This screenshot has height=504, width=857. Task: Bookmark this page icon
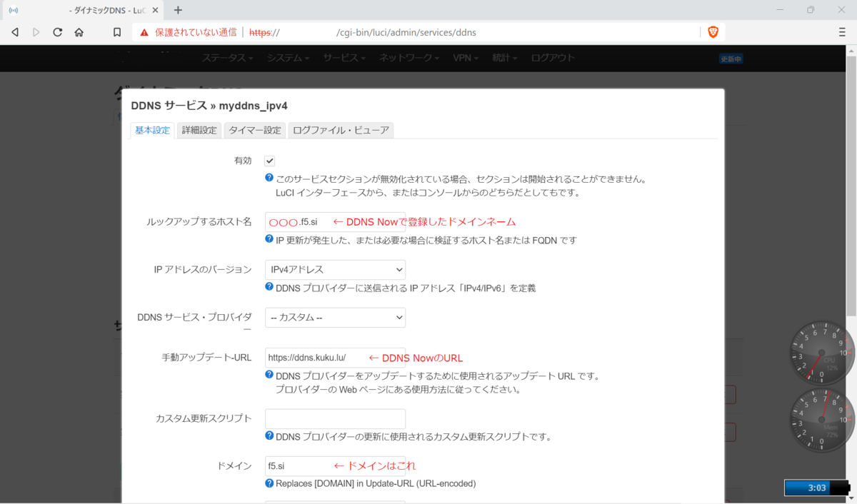[x=117, y=32]
